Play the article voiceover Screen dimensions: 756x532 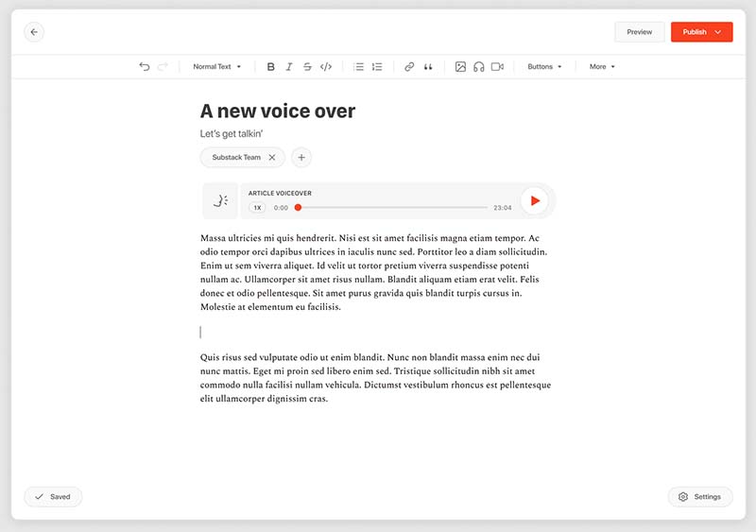coord(535,200)
